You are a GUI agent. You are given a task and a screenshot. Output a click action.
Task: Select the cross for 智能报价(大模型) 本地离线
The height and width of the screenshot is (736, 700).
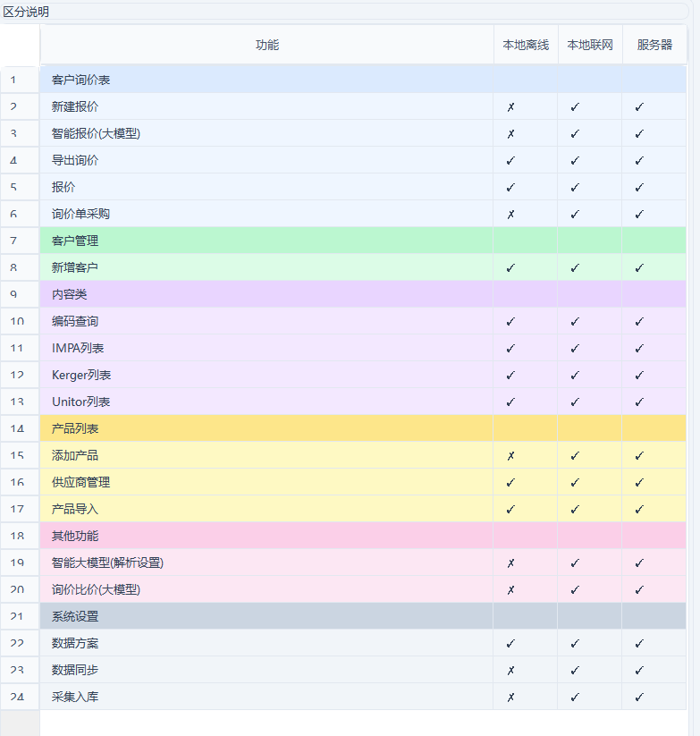tap(511, 134)
